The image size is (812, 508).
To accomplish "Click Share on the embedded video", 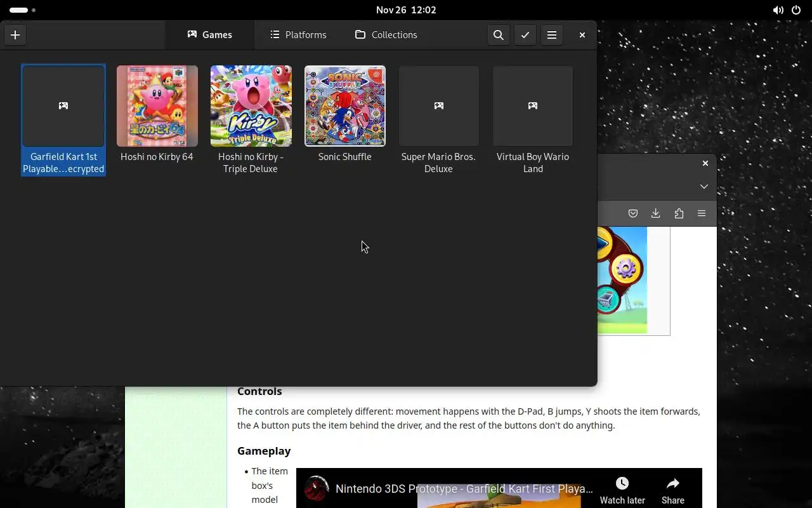I will coord(673,491).
